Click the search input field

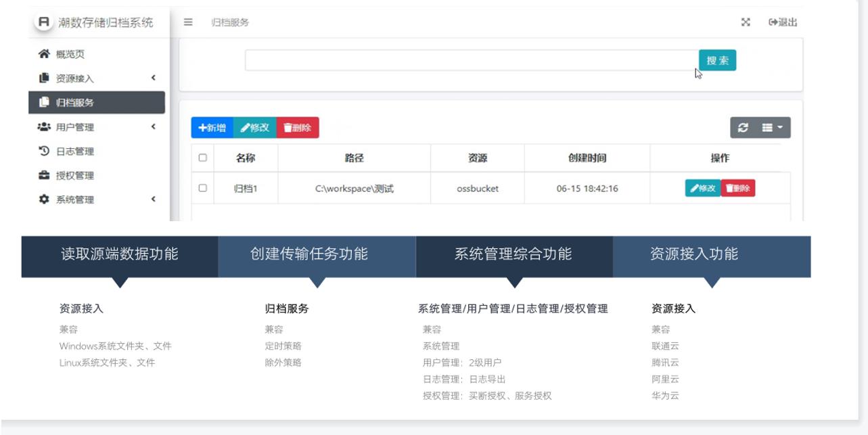tap(471, 60)
